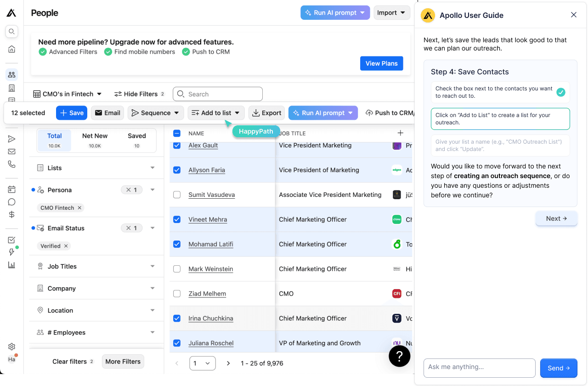
Task: Open People section from sidebar icon
Action: 12,74
